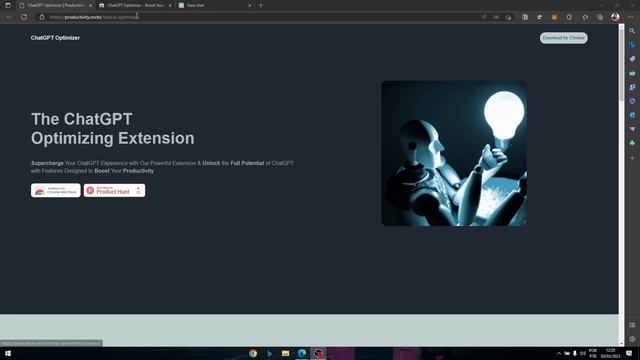
Task: Click the taskbar clock and date
Action: [x=610, y=353]
